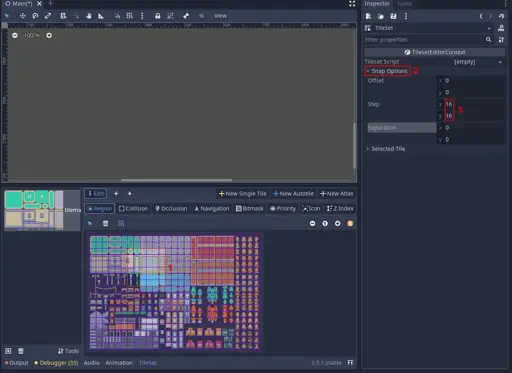512x373 pixels.
Task: Add a new scene tab with plus
Action: point(50,4)
